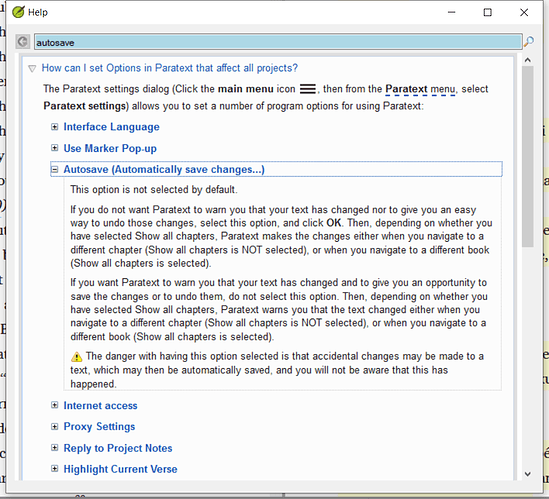The width and height of the screenshot is (549, 499).
Task: Minimize the Help window
Action: tap(452, 12)
